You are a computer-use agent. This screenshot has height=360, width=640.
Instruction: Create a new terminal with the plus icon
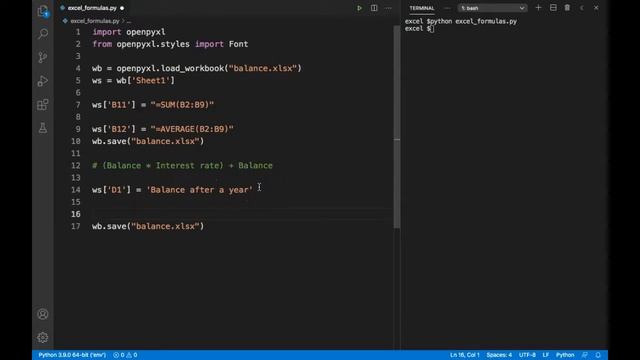tap(538, 8)
